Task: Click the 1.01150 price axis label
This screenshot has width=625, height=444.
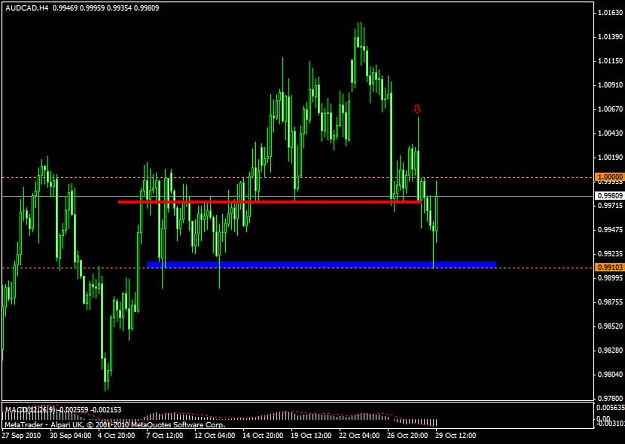Action: point(610,61)
